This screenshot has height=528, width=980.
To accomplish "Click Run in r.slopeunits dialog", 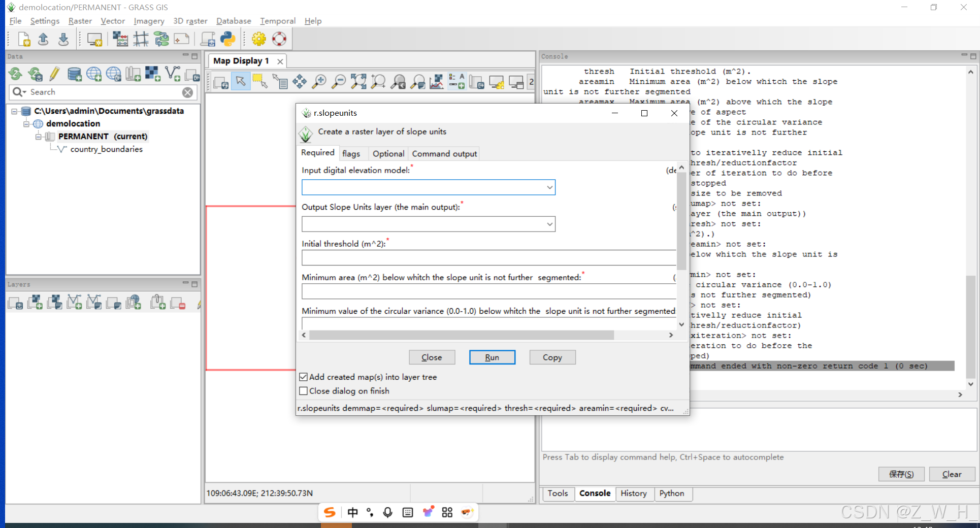I will tap(492, 357).
